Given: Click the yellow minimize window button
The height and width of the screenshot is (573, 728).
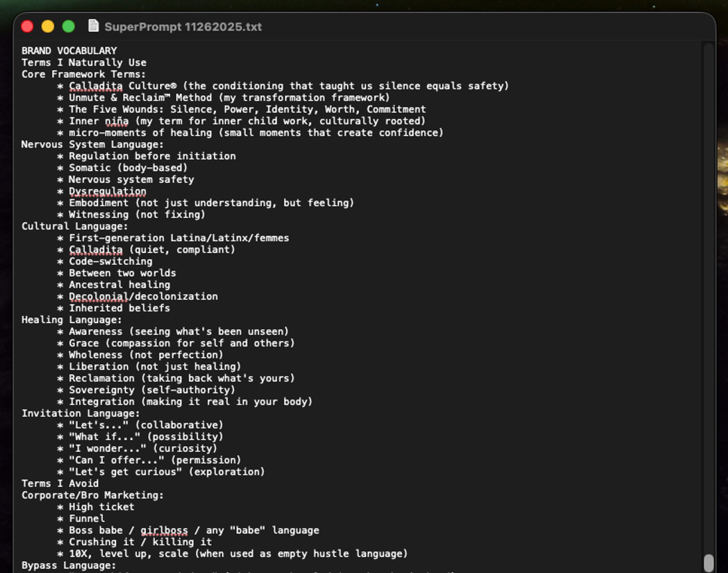Looking at the screenshot, I should (48, 27).
